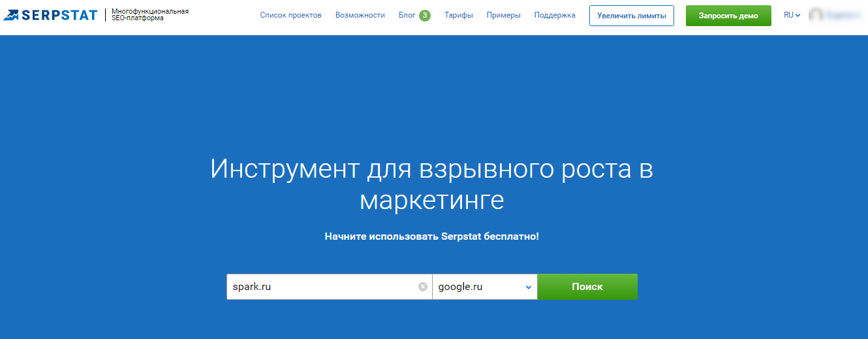
Task: Open the Тарифы pricing page
Action: pos(459,15)
